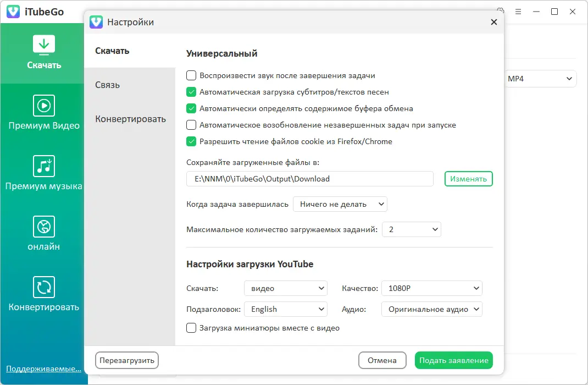Open the Скачать type dropdown 'видео'
Image resolution: width=588 pixels, height=385 pixels.
pos(286,288)
